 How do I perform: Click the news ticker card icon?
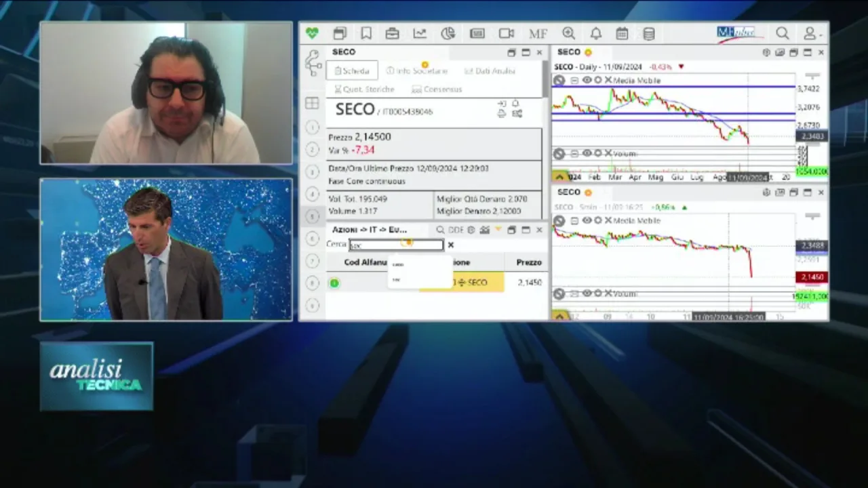coord(477,33)
